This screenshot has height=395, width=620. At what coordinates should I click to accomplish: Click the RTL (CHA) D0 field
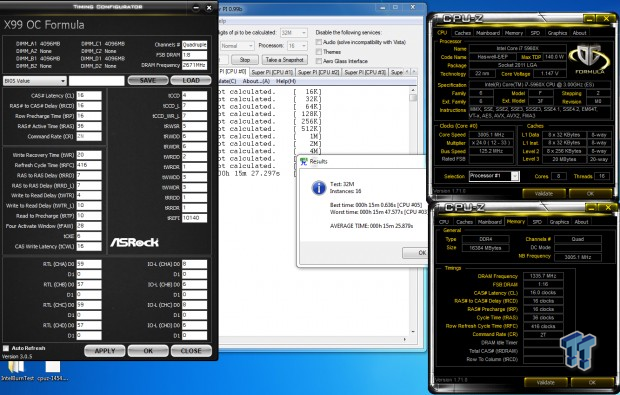click(x=89, y=264)
